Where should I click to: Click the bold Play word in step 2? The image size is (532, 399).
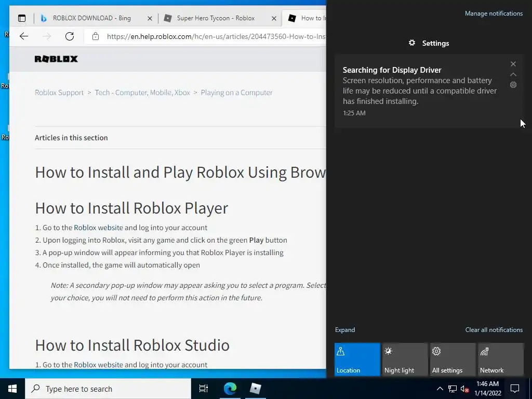256,240
